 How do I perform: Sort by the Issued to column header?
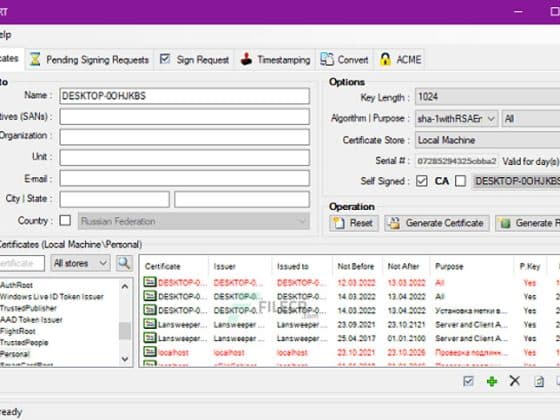[292, 266]
